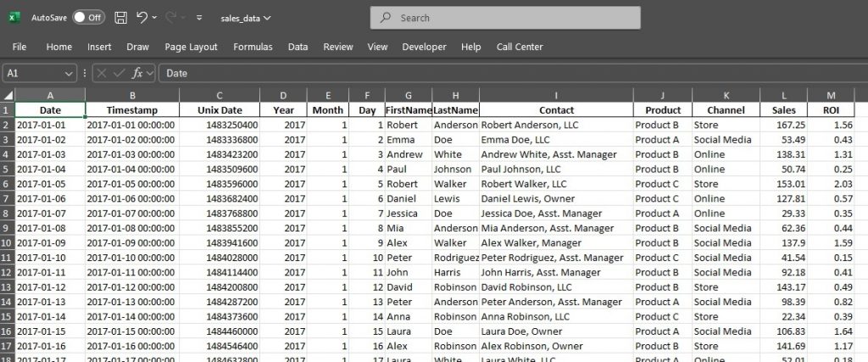Switch to the Page Layout tab
Screen dimensions: 868x362
click(191, 47)
